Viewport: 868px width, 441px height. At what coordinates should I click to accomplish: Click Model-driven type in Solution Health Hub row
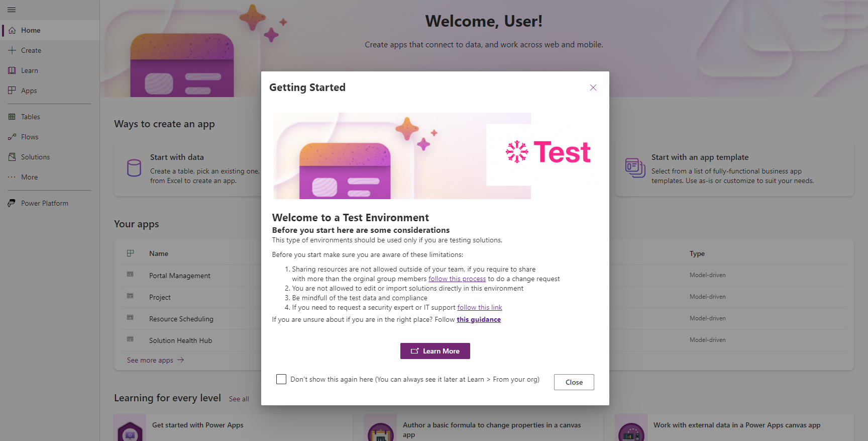coord(708,340)
